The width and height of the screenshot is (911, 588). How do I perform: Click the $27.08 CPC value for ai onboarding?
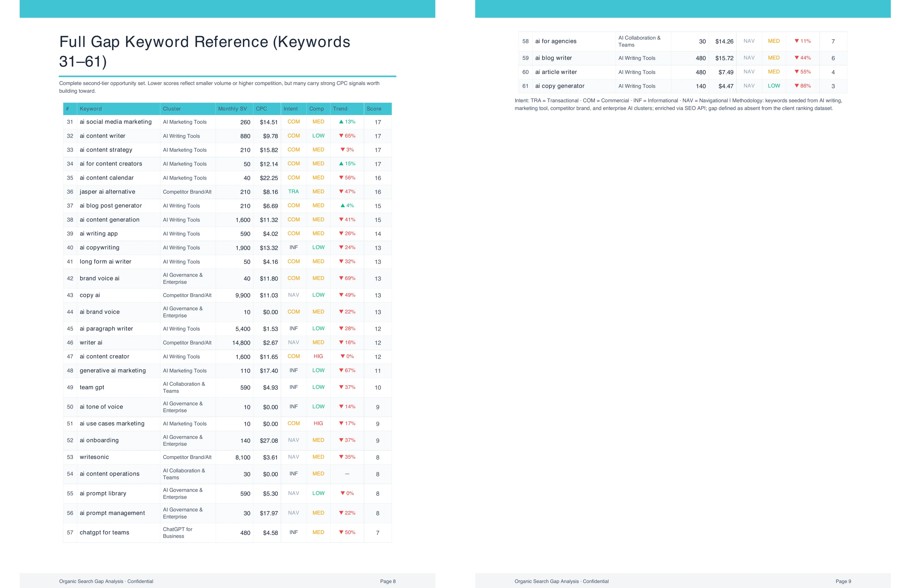[x=269, y=441]
